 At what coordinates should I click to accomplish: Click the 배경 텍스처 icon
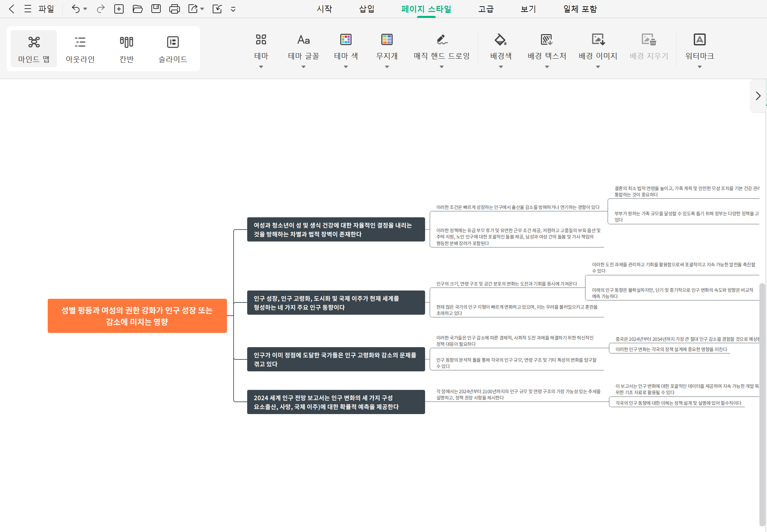pyautogui.click(x=547, y=40)
